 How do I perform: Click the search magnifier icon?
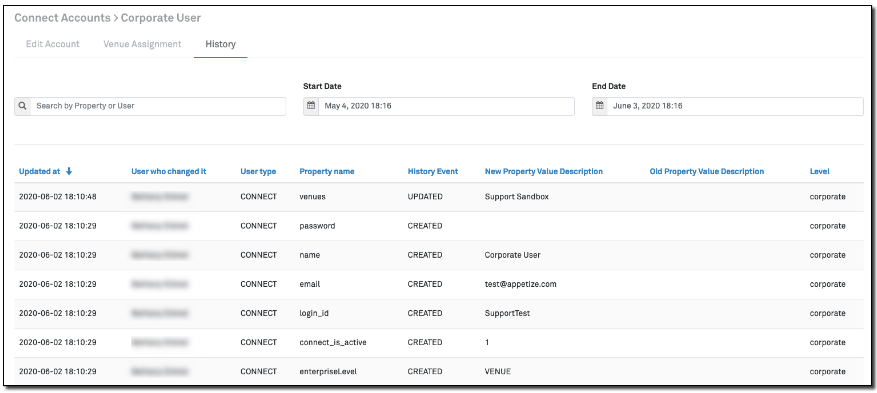[22, 106]
